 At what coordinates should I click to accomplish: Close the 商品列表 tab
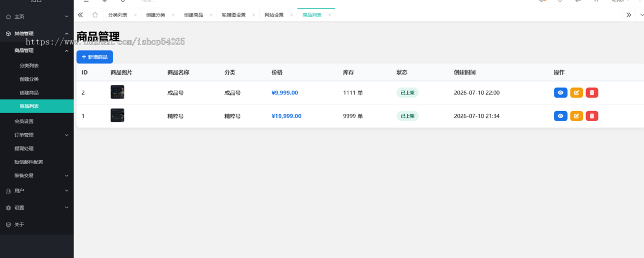pos(330,15)
